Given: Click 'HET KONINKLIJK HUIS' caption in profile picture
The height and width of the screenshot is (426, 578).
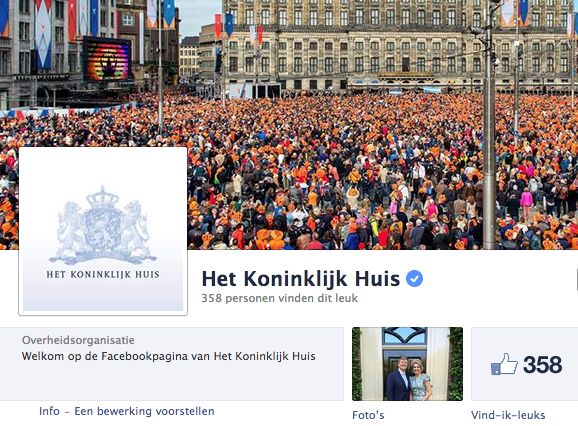Looking at the screenshot, I should 103,274.
